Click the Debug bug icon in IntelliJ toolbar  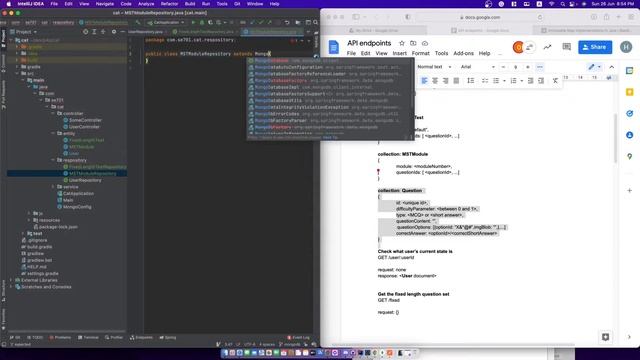tap(202, 22)
